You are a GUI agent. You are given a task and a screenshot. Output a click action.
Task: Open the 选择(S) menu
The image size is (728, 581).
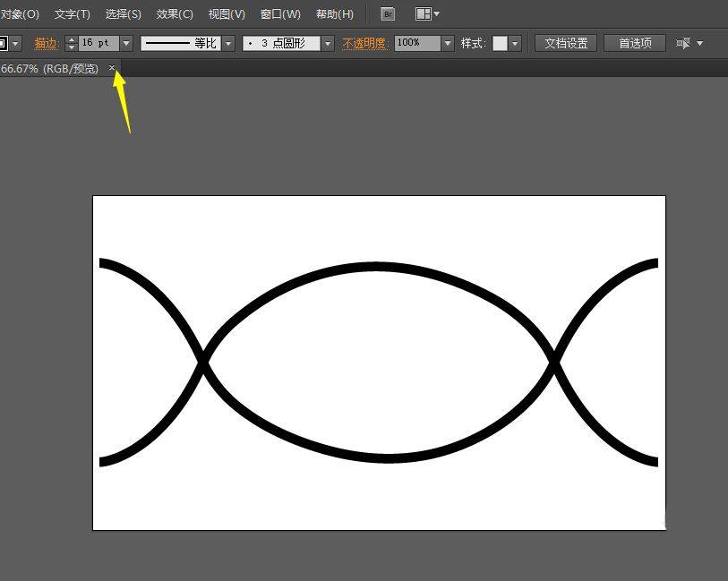pyautogui.click(x=124, y=14)
